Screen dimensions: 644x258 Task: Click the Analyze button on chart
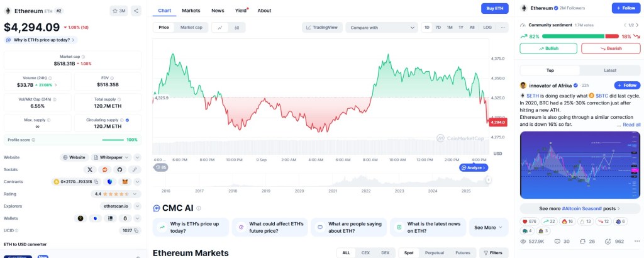point(474,167)
